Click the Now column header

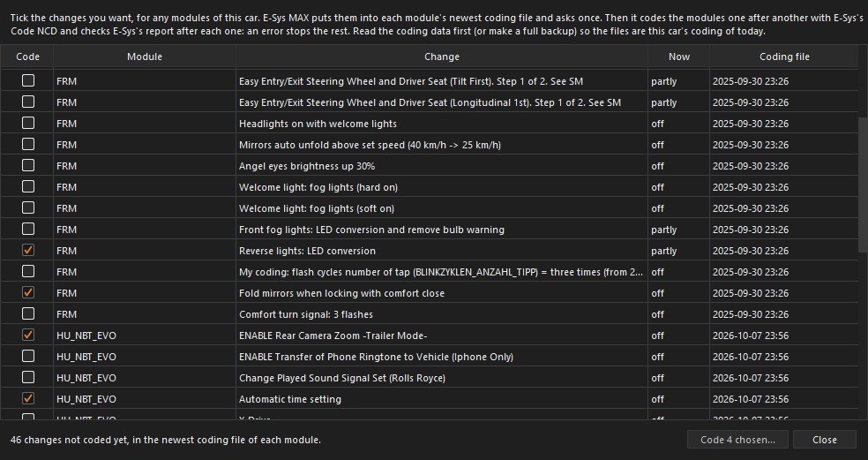(x=678, y=57)
